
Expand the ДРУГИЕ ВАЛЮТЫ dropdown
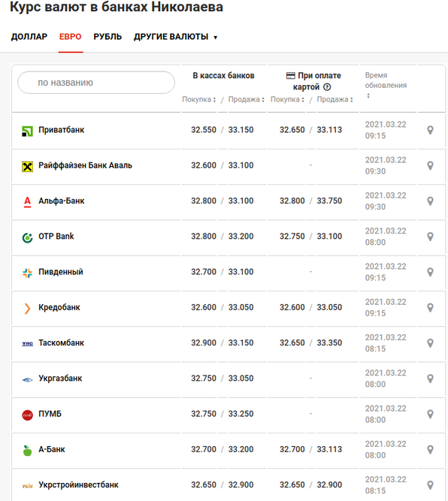tap(175, 37)
